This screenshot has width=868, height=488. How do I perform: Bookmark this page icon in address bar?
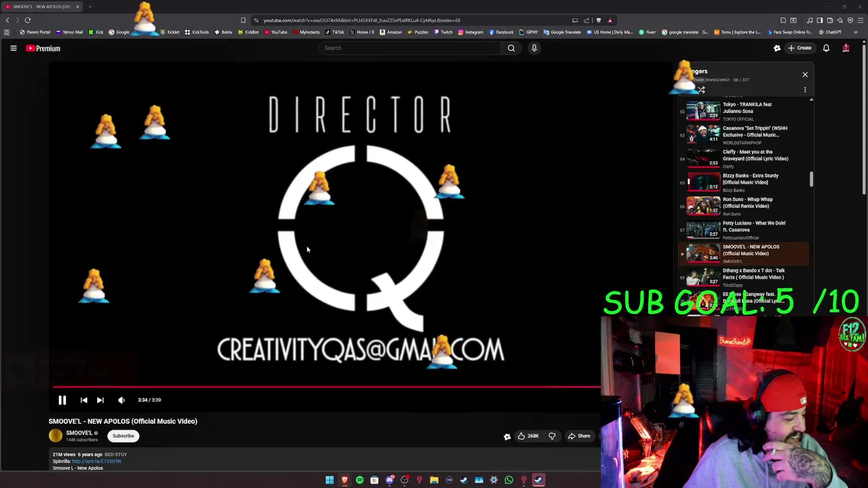tap(243, 20)
